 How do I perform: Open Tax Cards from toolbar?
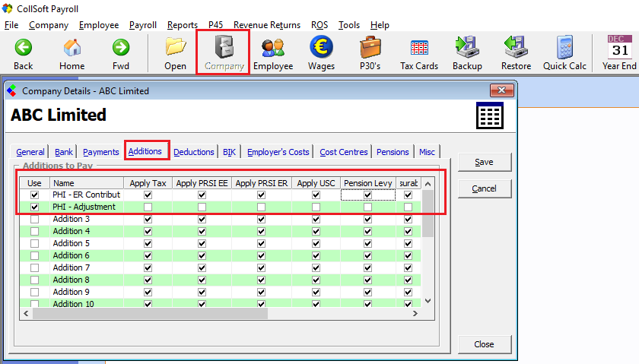[x=419, y=48]
